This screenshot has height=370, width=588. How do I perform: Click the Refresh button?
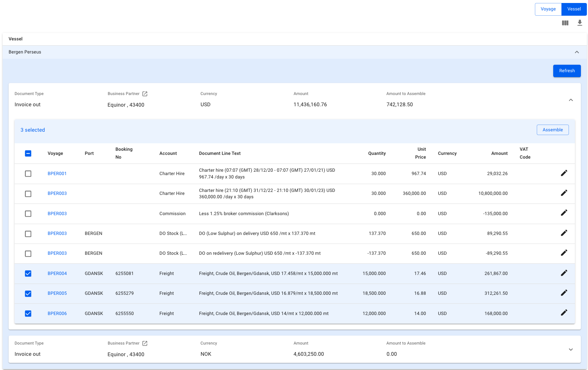click(567, 71)
